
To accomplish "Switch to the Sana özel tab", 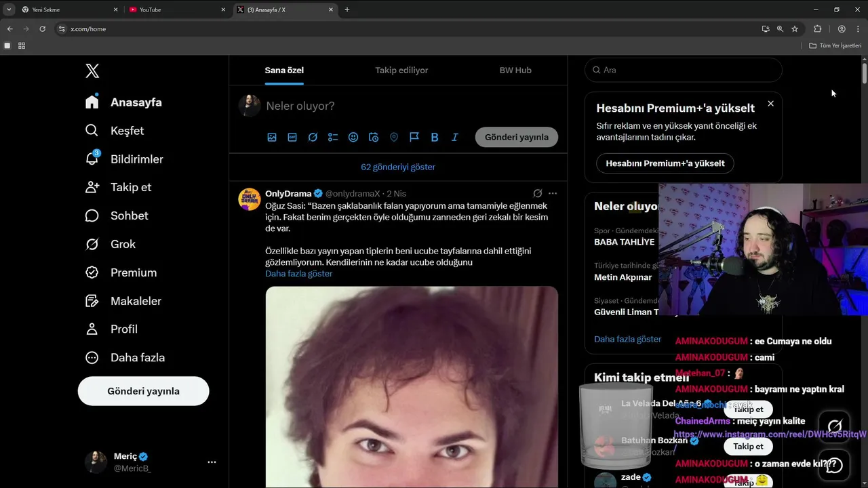I will 284,70.
